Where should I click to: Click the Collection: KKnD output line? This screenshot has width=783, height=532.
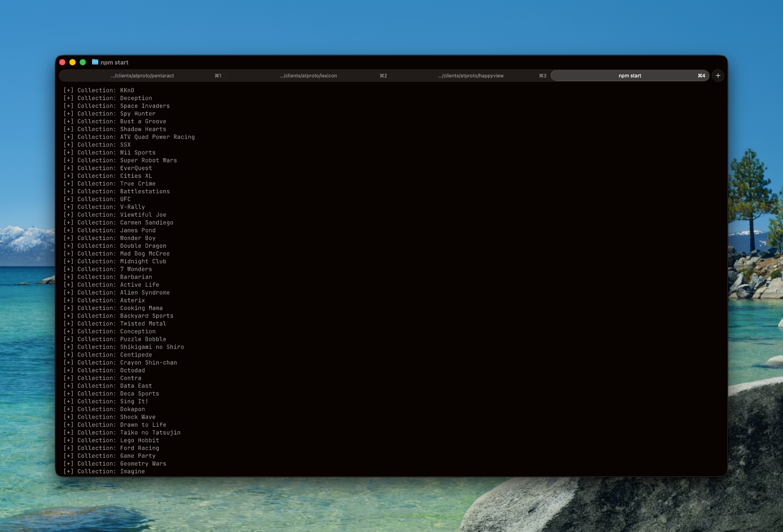[x=99, y=90]
